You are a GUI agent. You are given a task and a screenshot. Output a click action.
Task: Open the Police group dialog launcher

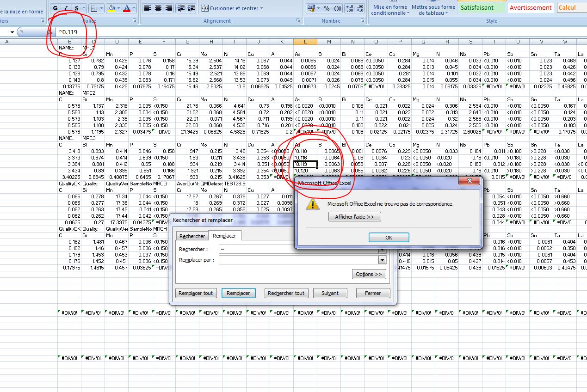click(x=135, y=21)
